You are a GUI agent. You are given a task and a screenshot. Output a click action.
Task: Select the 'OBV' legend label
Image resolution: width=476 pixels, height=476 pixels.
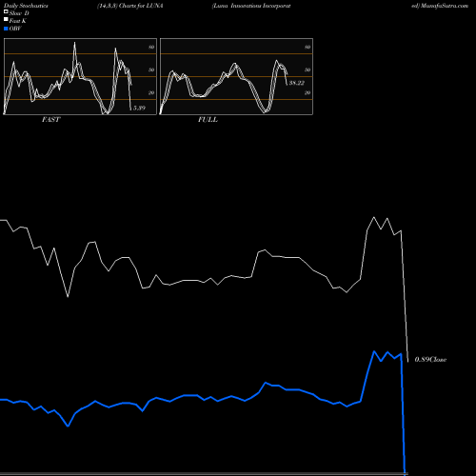pyautogui.click(x=15, y=29)
